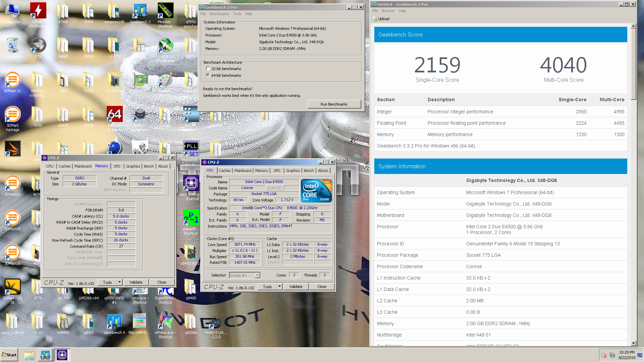Launch the prime95 shortcut icon
The image size is (644, 362).
[191, 222]
